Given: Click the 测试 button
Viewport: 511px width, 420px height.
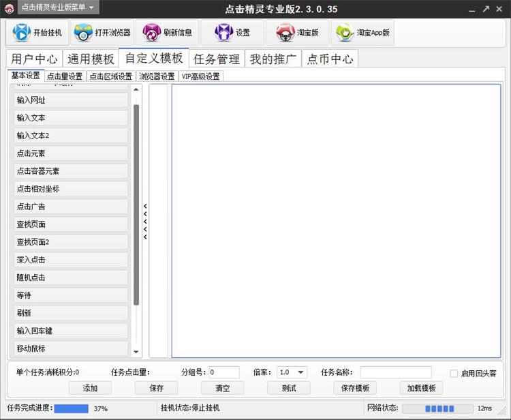Looking at the screenshot, I should [289, 388].
